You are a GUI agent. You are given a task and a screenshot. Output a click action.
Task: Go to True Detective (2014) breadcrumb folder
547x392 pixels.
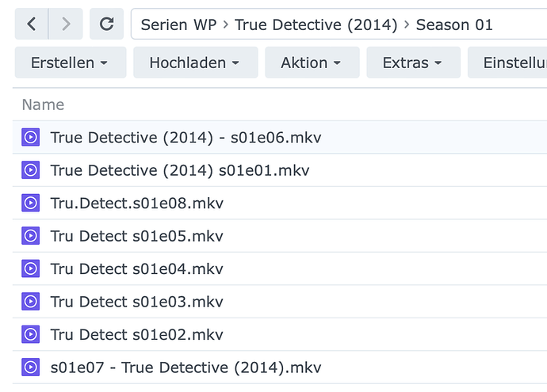316,25
